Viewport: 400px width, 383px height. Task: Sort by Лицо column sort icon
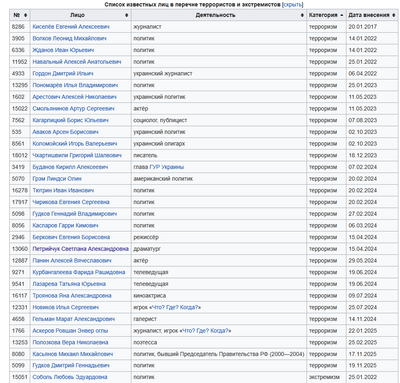tap(127, 15)
